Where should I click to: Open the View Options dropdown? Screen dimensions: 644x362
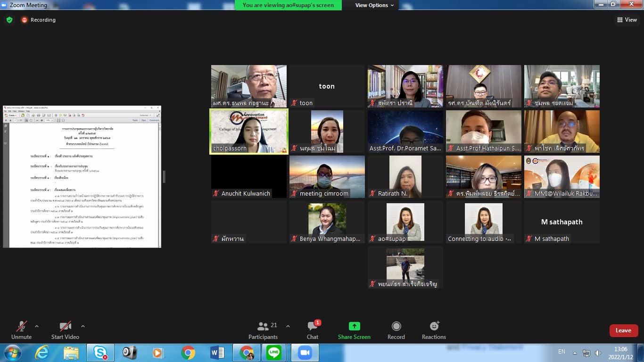click(x=375, y=5)
